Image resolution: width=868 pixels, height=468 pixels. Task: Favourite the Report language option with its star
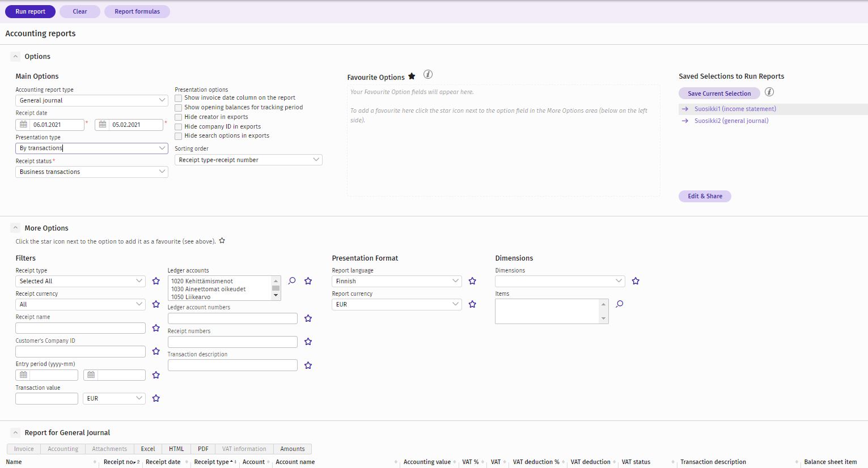[x=472, y=281]
